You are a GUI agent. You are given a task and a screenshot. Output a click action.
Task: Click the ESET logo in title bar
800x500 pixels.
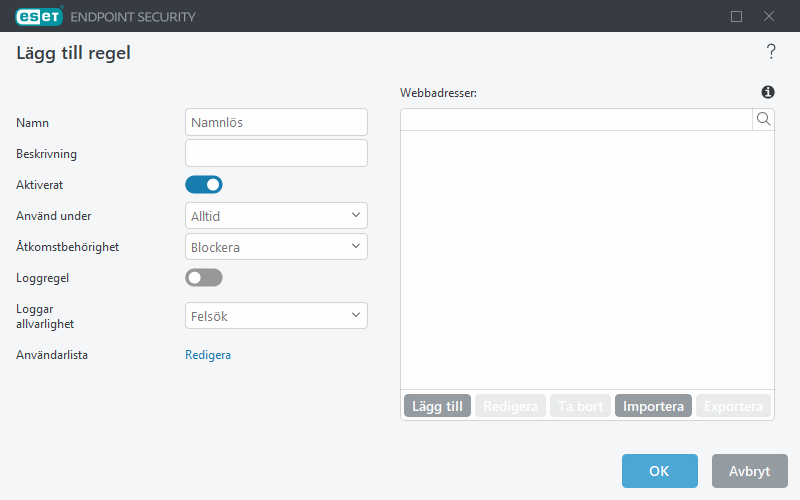point(39,16)
